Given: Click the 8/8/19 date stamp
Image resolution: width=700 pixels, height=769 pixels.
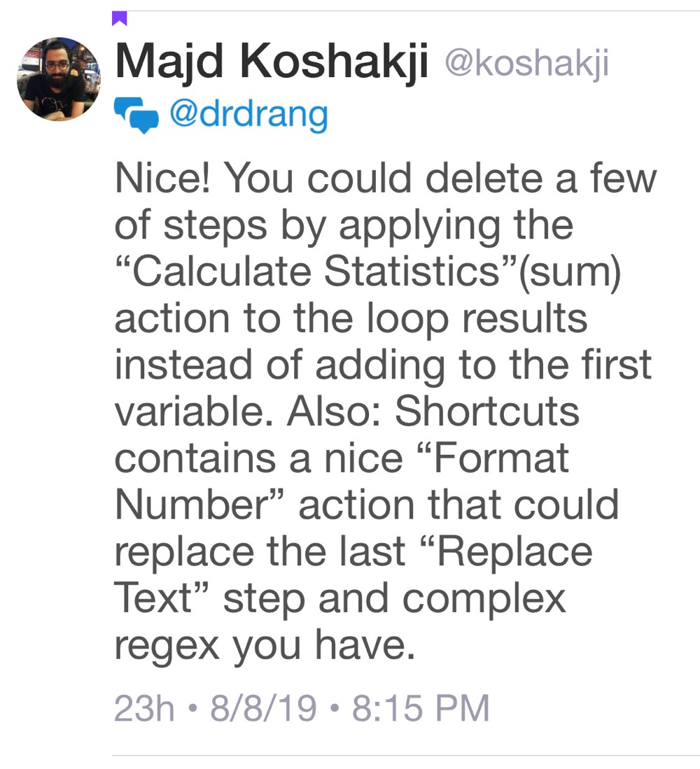Looking at the screenshot, I should click(x=264, y=707).
